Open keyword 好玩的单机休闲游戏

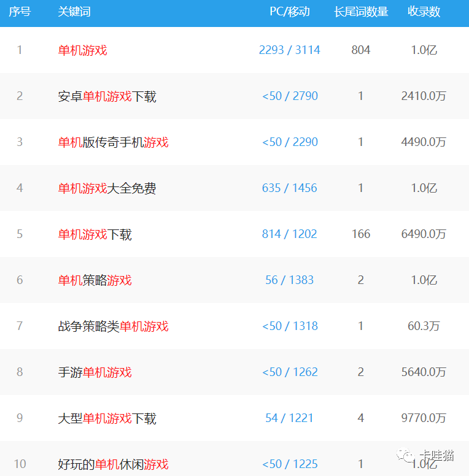tap(113, 464)
